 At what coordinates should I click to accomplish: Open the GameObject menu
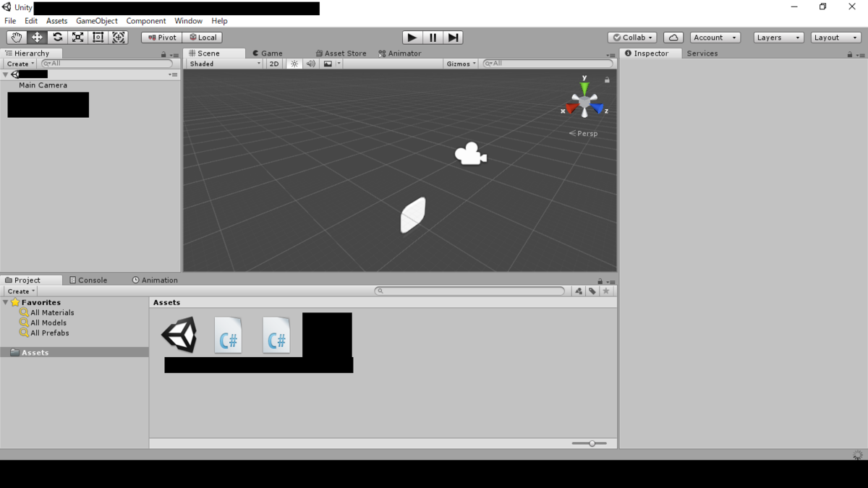click(97, 21)
